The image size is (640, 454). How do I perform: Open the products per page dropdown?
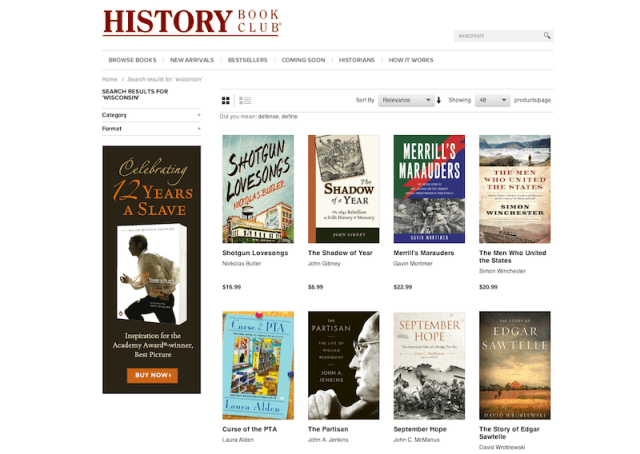493,100
